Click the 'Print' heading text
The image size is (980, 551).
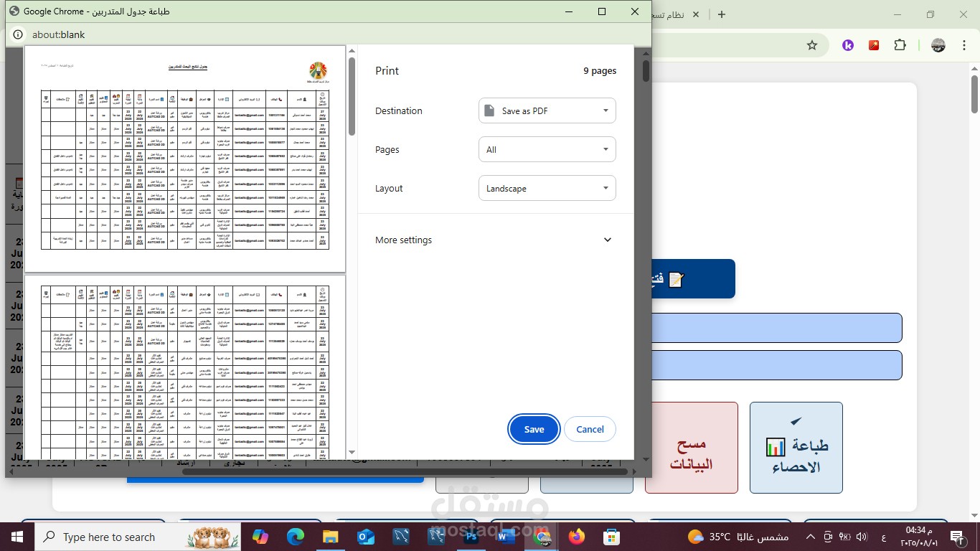coord(387,70)
